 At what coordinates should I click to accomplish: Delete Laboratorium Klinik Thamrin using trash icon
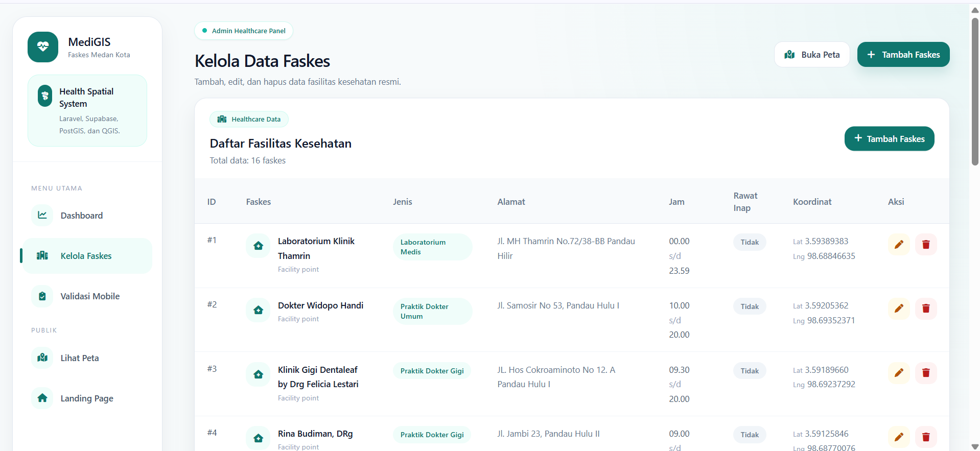(926, 245)
